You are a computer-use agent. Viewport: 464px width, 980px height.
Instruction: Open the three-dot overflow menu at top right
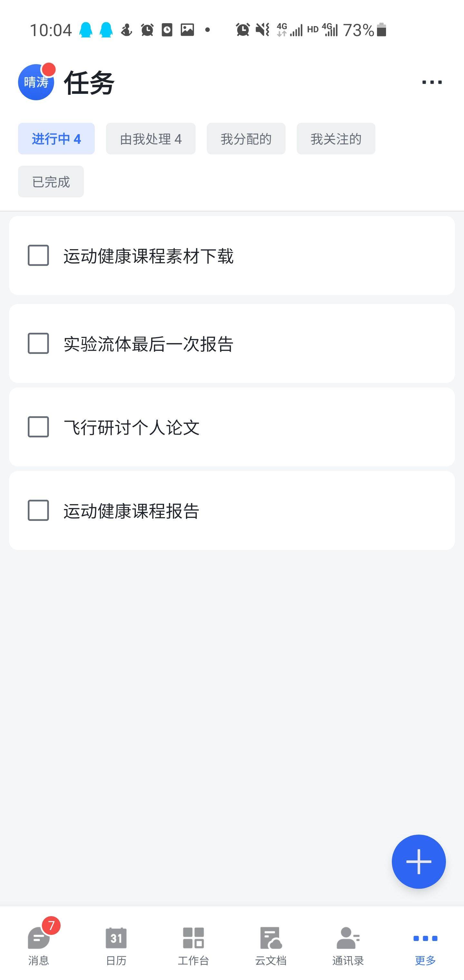coord(432,82)
